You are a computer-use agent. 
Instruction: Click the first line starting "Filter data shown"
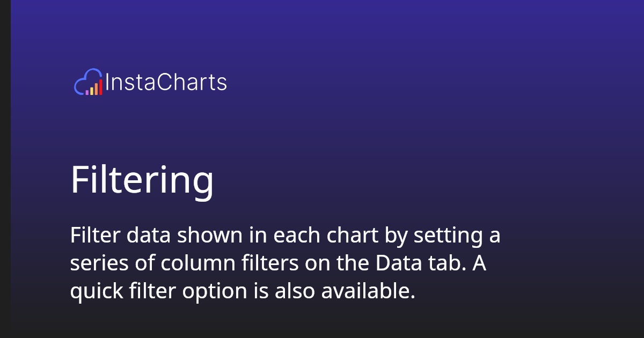tap(284, 236)
